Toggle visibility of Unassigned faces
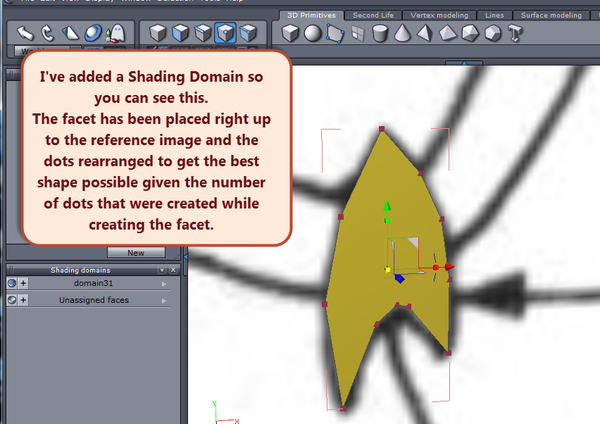The width and height of the screenshot is (600, 424). [12, 300]
